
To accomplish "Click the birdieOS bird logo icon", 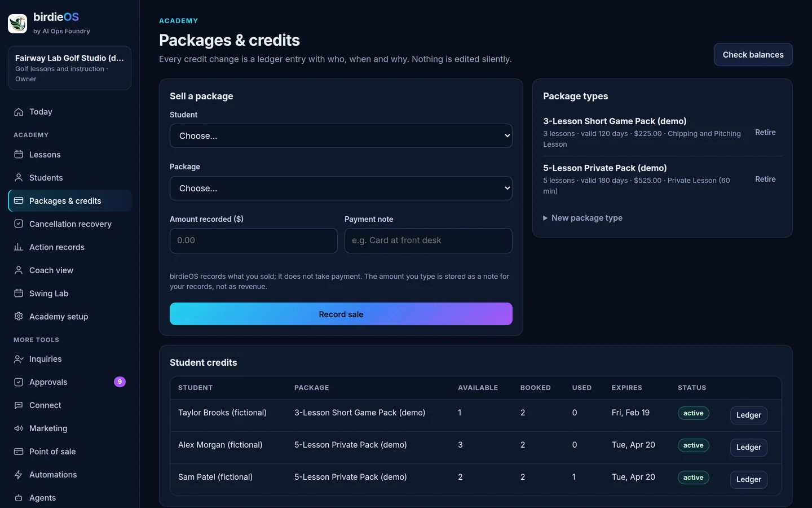I will pos(17,23).
